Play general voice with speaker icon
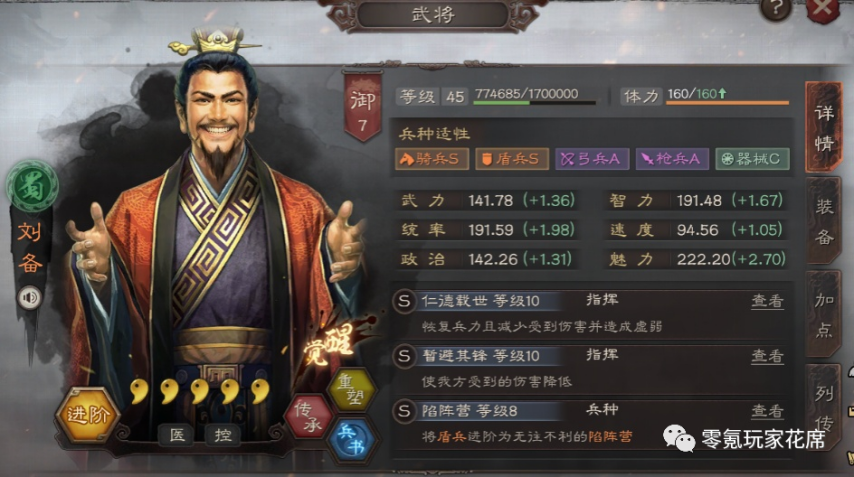 [29, 297]
